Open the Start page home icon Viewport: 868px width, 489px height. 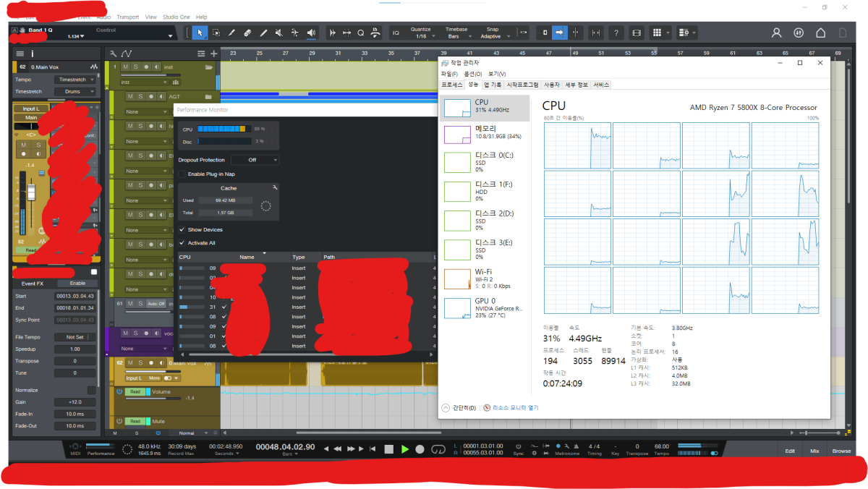[x=821, y=33]
